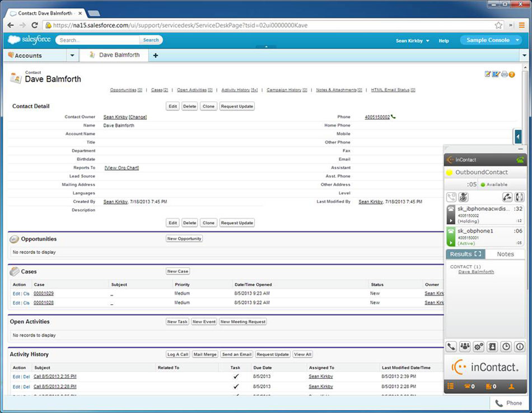Open a new console tab with plus
Image resolution: width=532 pixels, height=413 pixels.
click(x=155, y=55)
